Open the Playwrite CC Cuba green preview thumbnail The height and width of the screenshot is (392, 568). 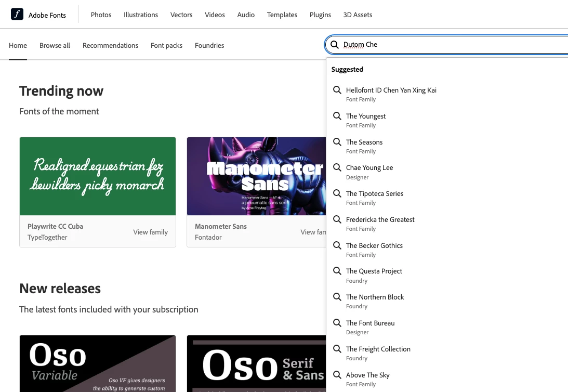(x=98, y=176)
